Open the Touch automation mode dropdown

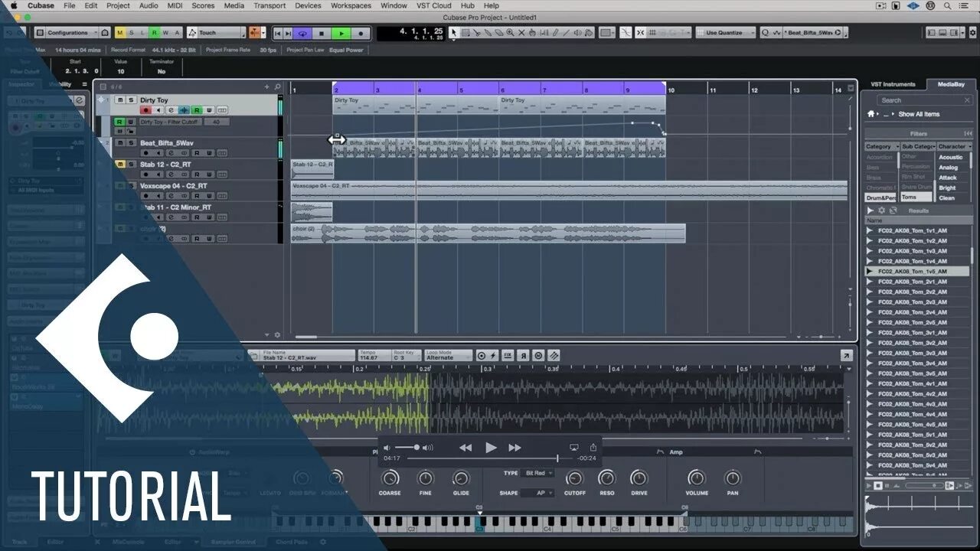214,33
